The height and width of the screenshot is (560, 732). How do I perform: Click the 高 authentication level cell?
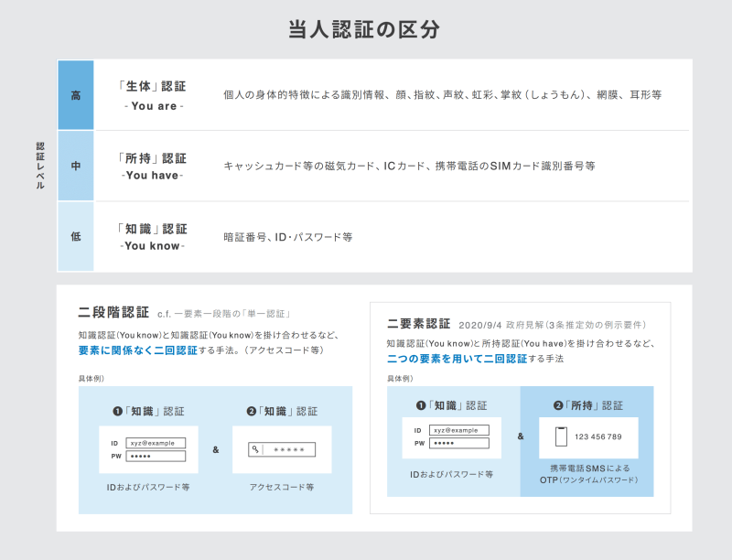coord(76,95)
